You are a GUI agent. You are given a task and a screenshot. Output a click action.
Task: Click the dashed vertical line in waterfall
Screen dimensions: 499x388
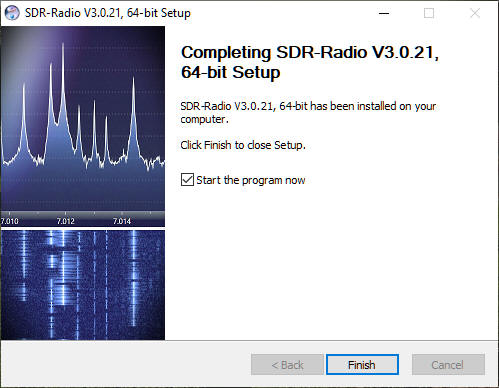[107, 285]
